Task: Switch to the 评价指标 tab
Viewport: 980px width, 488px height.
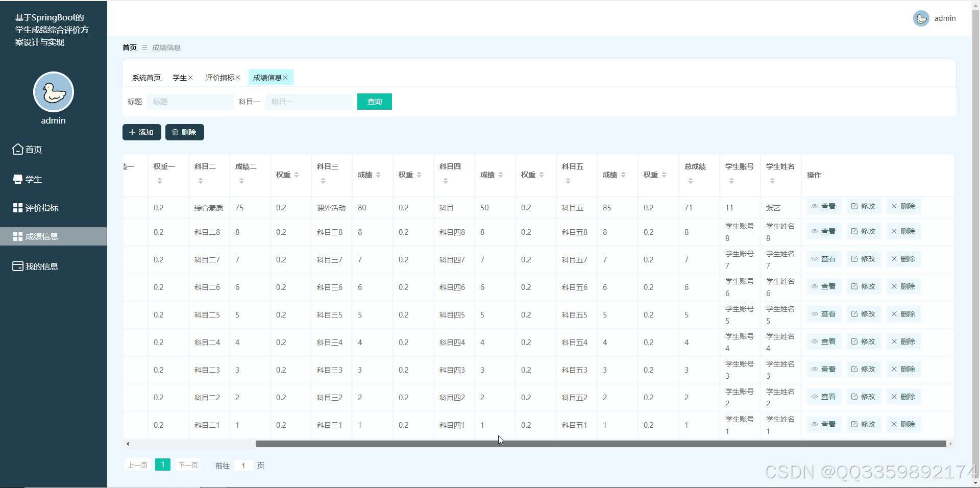Action: point(219,78)
